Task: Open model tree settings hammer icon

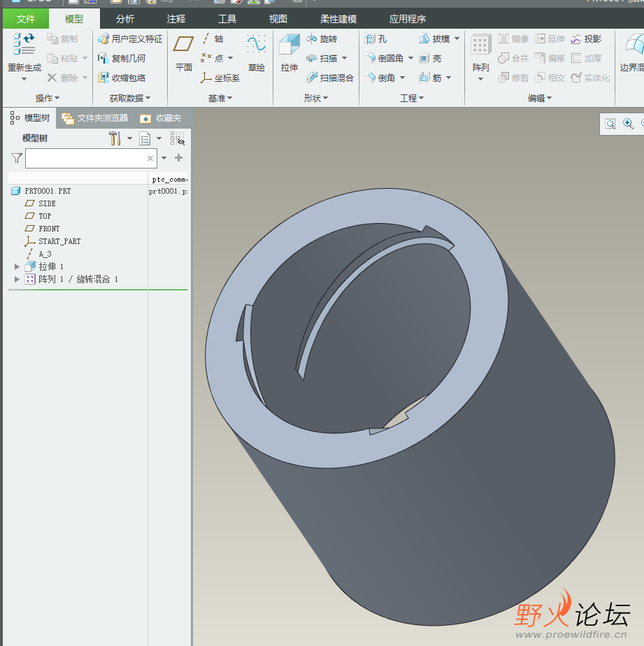Action: tap(115, 138)
